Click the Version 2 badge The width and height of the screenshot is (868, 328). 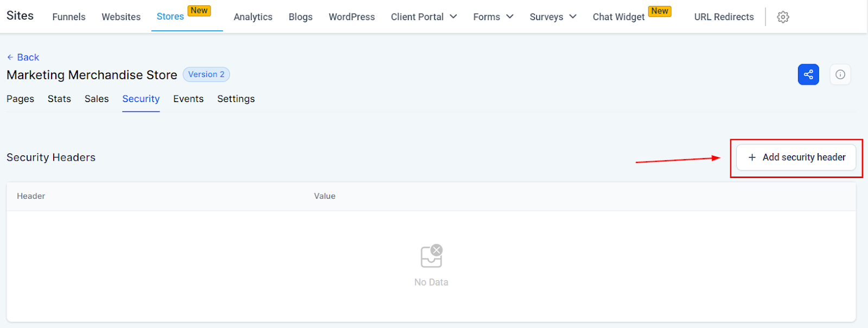(206, 74)
